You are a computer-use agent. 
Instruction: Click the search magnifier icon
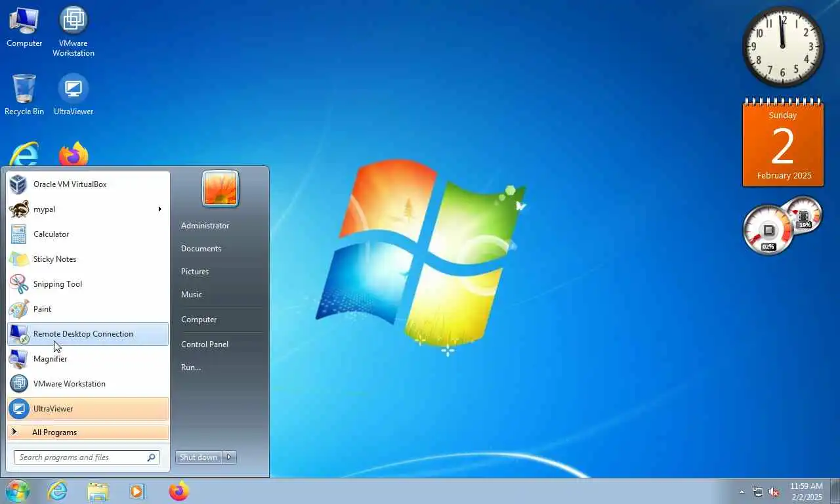pyautogui.click(x=151, y=457)
